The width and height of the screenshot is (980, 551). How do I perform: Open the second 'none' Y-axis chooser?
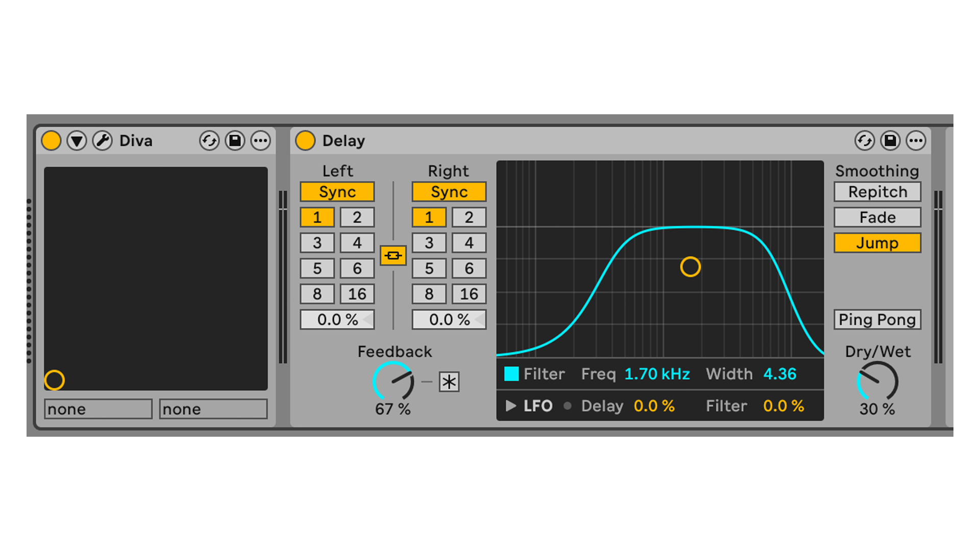(213, 409)
